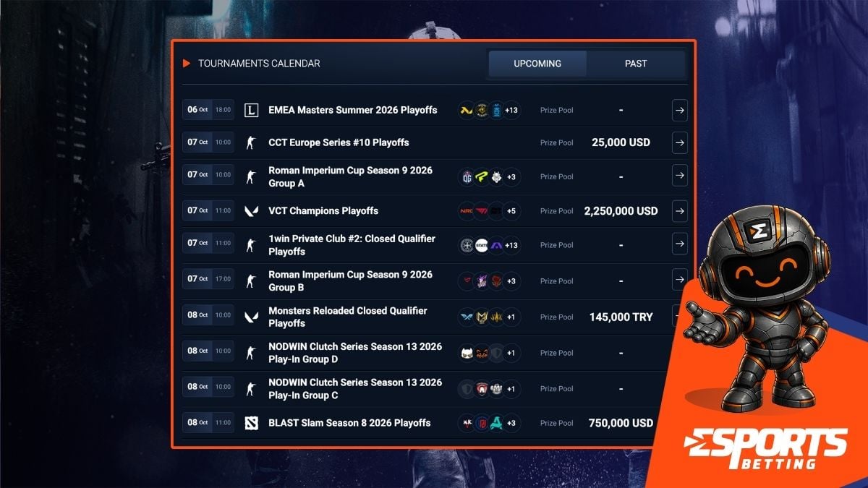This screenshot has width=868, height=488.
Task: Click the arrow button for 1win Private Club #2
Action: (679, 244)
